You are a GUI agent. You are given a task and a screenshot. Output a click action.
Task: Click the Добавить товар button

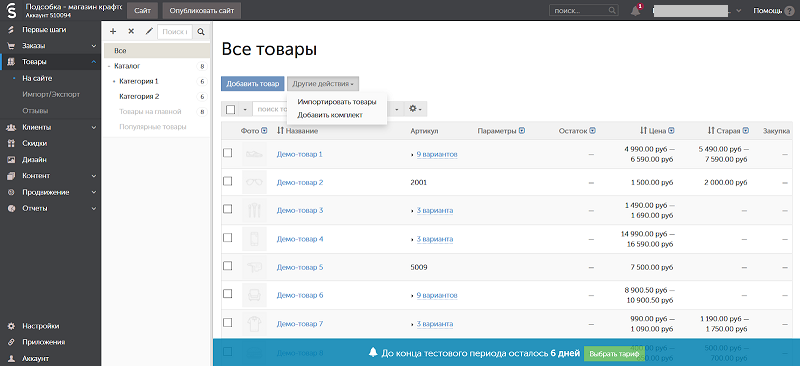coord(253,84)
